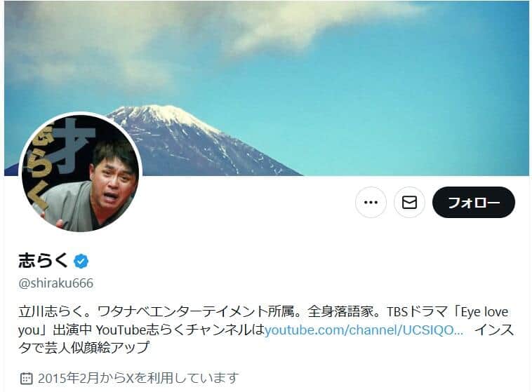The height and width of the screenshot is (392, 532).
Task: Open the Mt. Fuji header banner image
Action: [x=266, y=88]
